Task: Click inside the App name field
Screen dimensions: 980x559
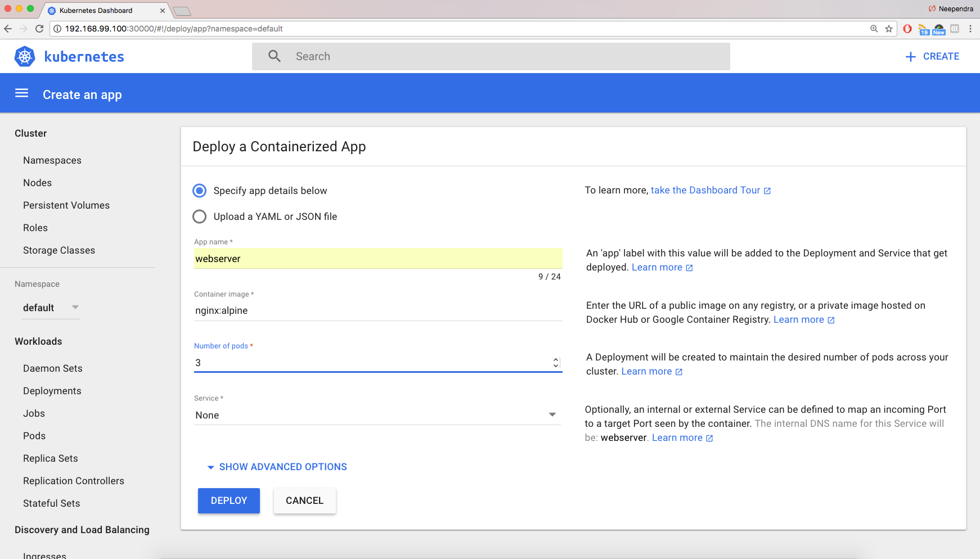Action: 377,259
